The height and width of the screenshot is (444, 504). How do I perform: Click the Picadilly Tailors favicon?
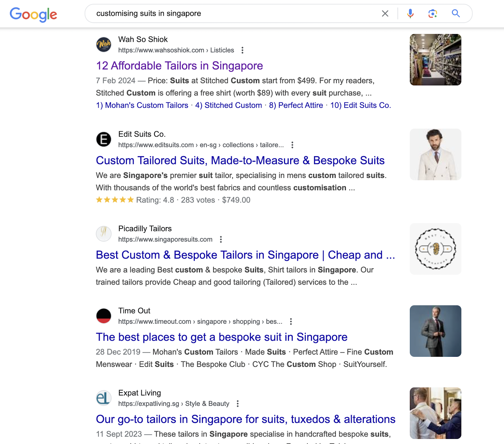point(104,234)
